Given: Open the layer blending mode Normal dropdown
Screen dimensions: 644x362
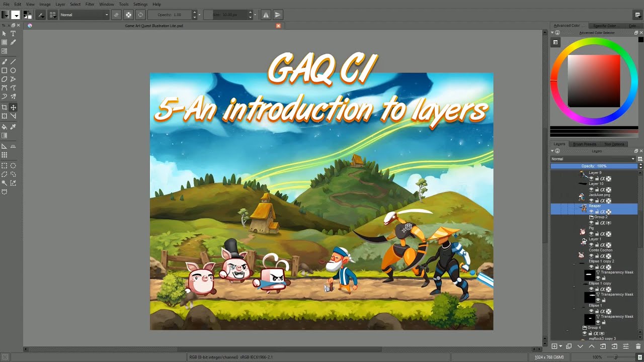Looking at the screenshot, I should pyautogui.click(x=593, y=159).
